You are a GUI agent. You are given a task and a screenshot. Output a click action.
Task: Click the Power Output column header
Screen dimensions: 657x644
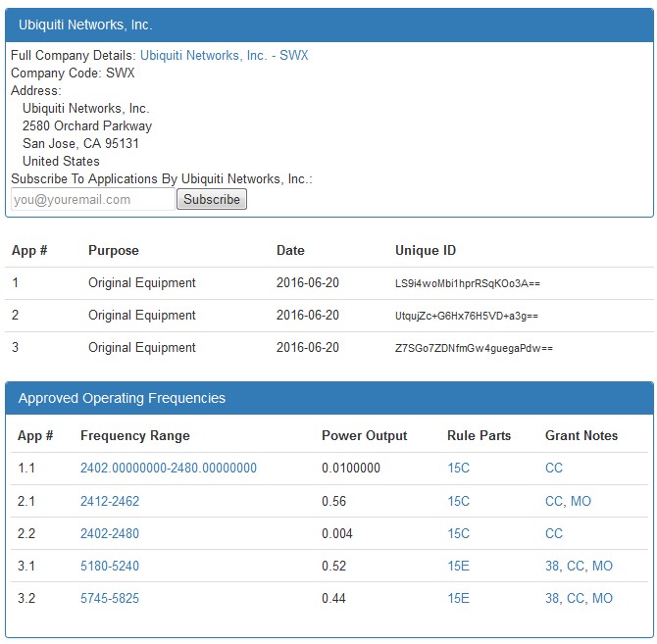tap(365, 435)
